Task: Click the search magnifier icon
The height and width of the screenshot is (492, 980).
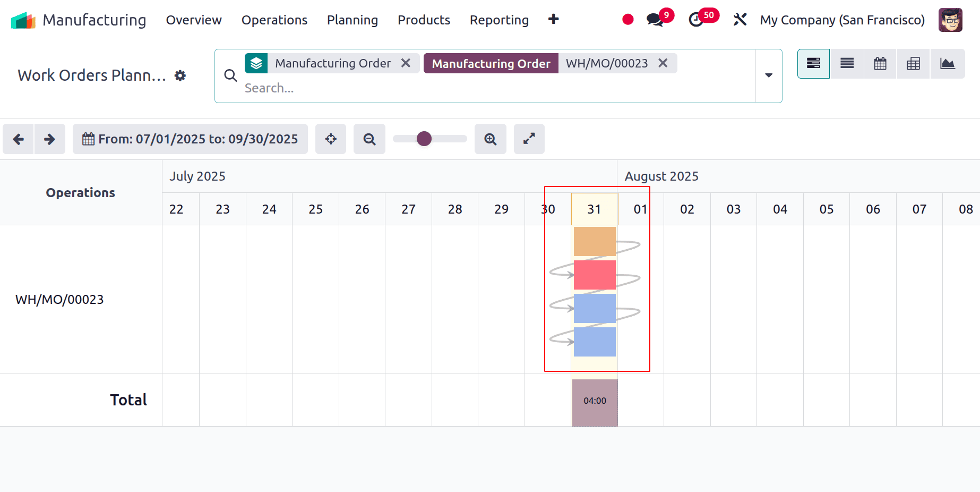Action: click(230, 75)
